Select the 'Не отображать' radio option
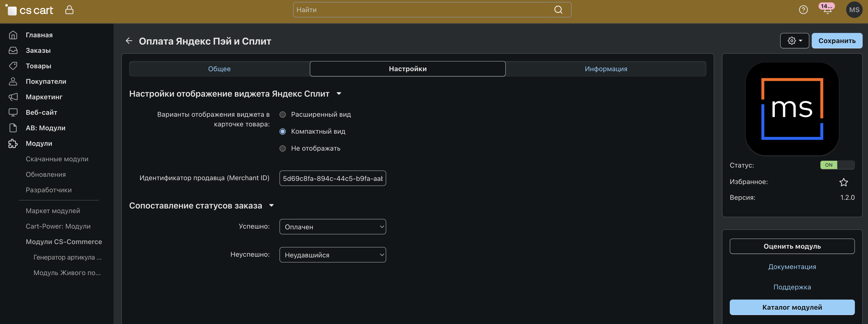Image resolution: width=868 pixels, height=324 pixels. pyautogui.click(x=283, y=148)
